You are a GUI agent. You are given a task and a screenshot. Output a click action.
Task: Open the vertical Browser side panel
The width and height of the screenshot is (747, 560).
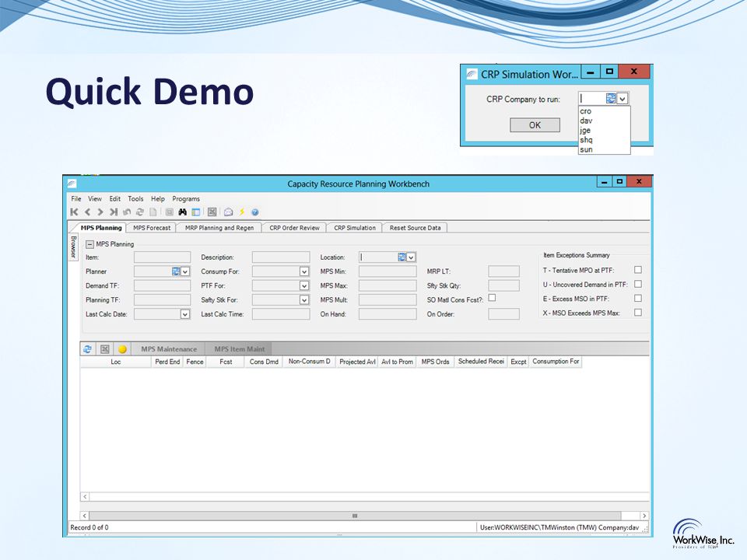[x=73, y=247]
